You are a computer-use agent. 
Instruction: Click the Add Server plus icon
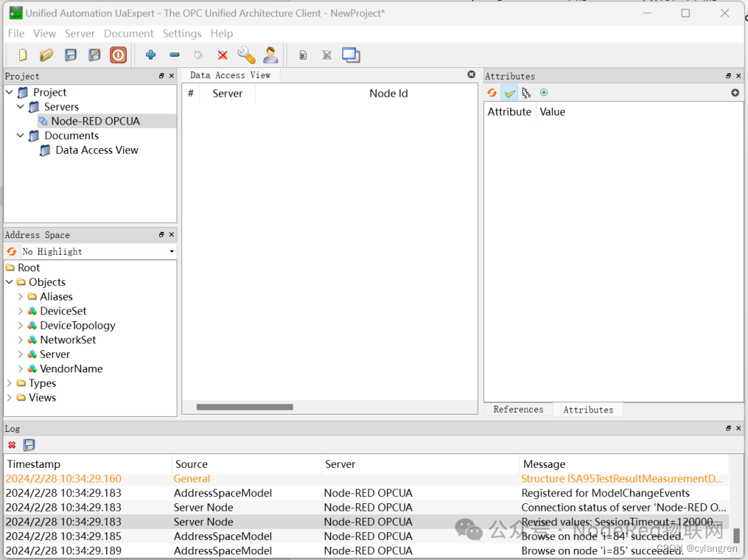click(x=150, y=55)
